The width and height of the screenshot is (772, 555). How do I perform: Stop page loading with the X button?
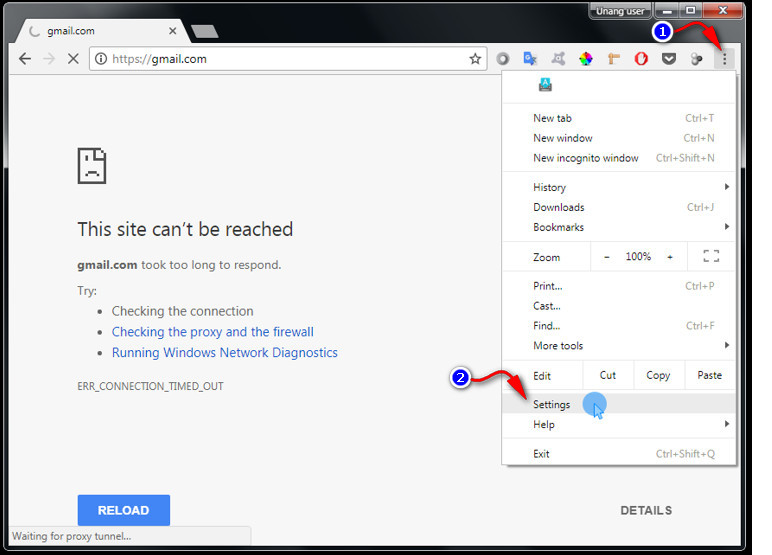click(x=73, y=59)
